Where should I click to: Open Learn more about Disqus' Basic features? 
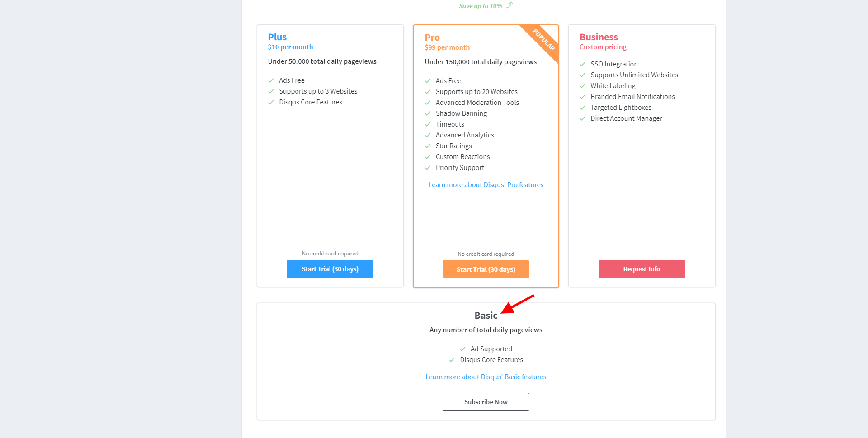tap(486, 377)
